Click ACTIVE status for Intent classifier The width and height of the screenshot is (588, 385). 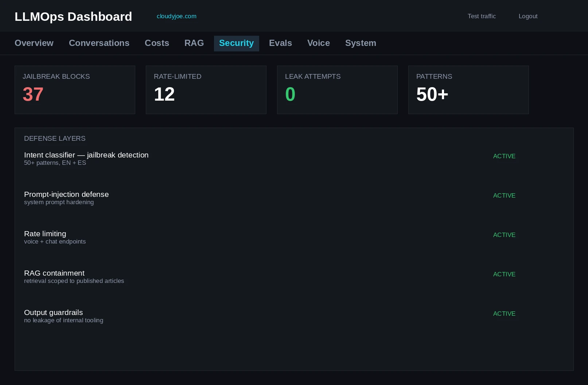(x=504, y=156)
